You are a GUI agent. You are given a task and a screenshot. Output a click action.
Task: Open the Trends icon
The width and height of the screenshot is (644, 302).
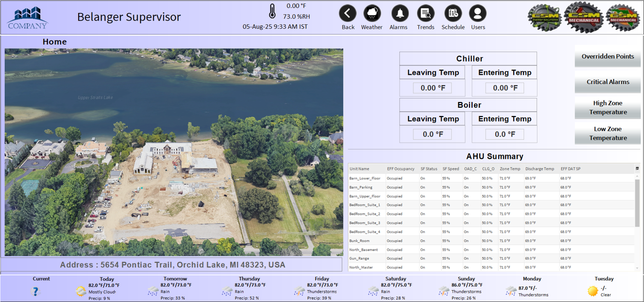coord(426,14)
